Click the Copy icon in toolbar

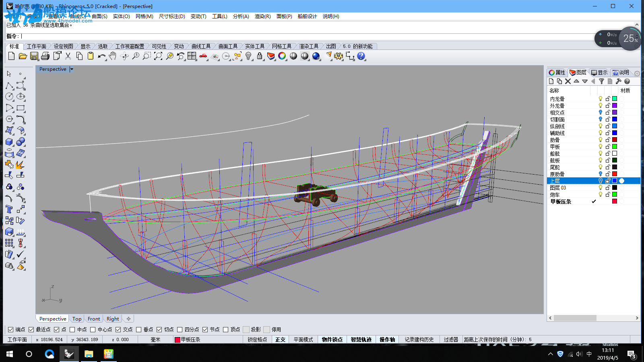pyautogui.click(x=79, y=56)
